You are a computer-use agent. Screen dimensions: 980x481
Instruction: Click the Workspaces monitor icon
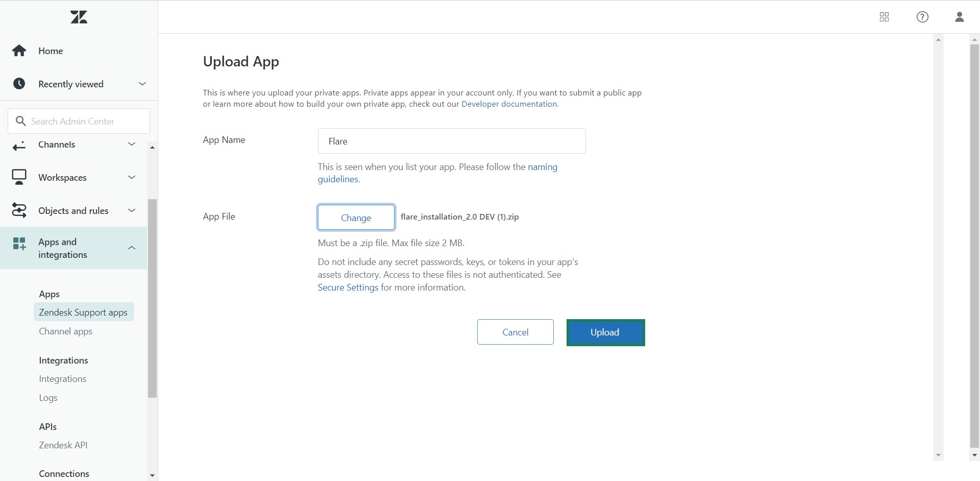(19, 177)
